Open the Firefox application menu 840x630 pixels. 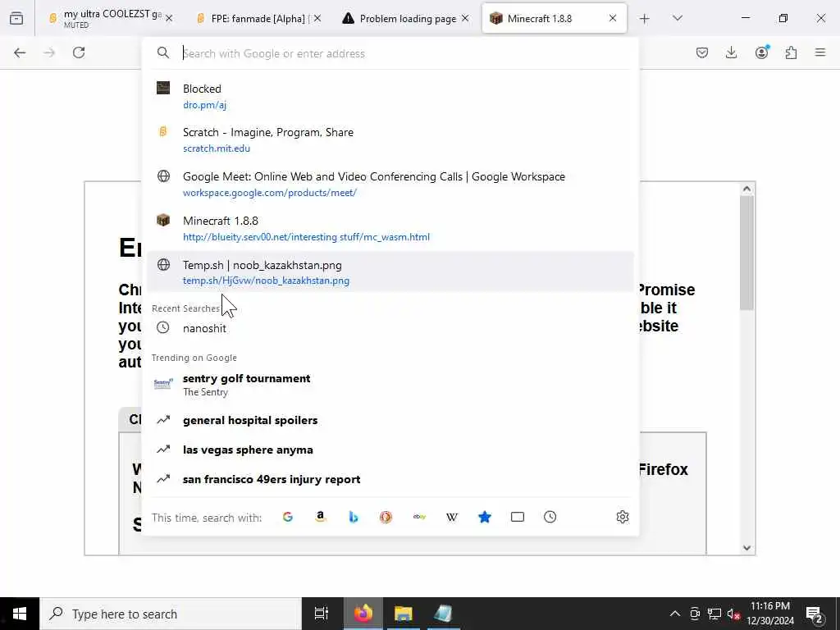(x=820, y=52)
